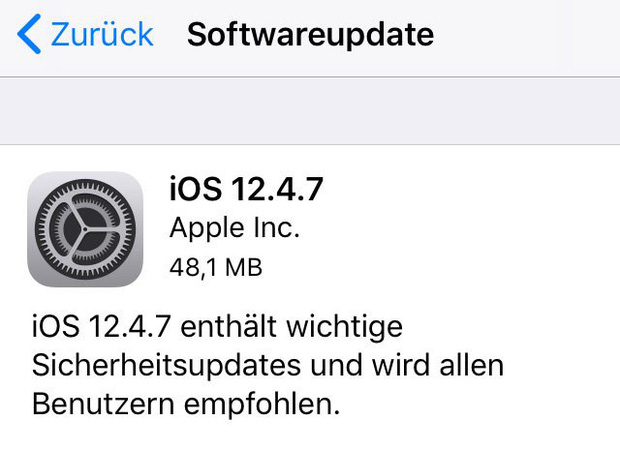Click the text 'Benutzern empfohlen.'
The height and width of the screenshot is (450, 620).
pos(186,404)
